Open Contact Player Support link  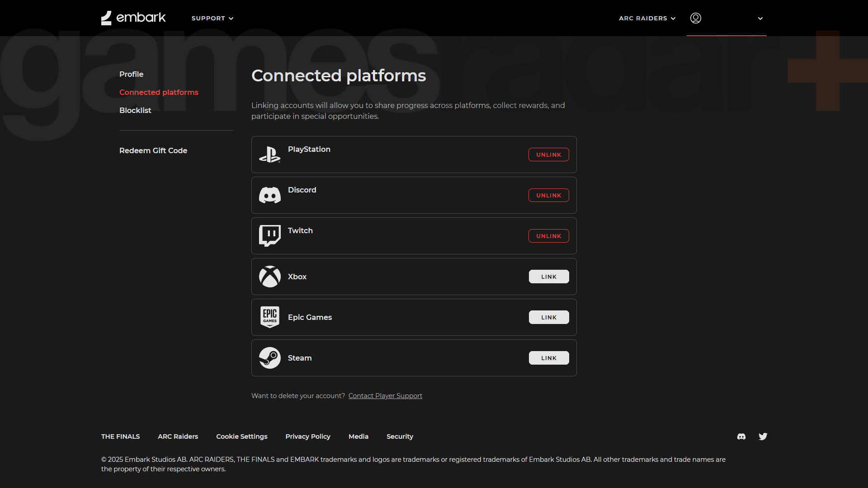pos(385,395)
